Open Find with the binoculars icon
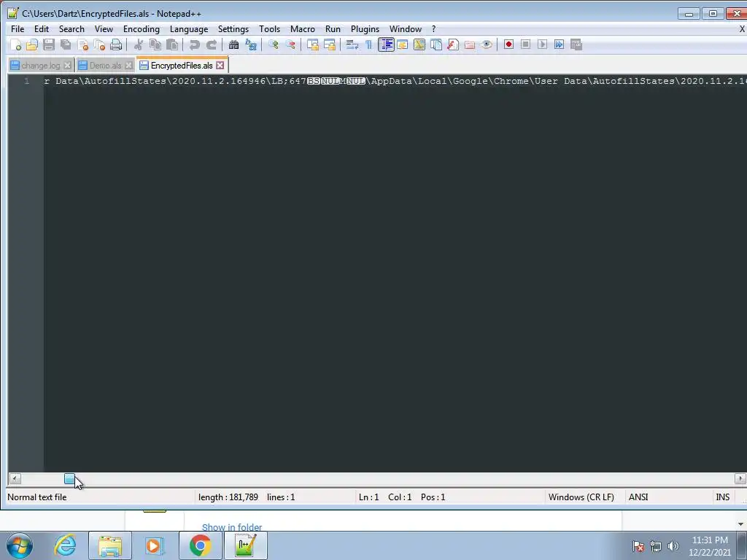747x560 pixels. (233, 44)
